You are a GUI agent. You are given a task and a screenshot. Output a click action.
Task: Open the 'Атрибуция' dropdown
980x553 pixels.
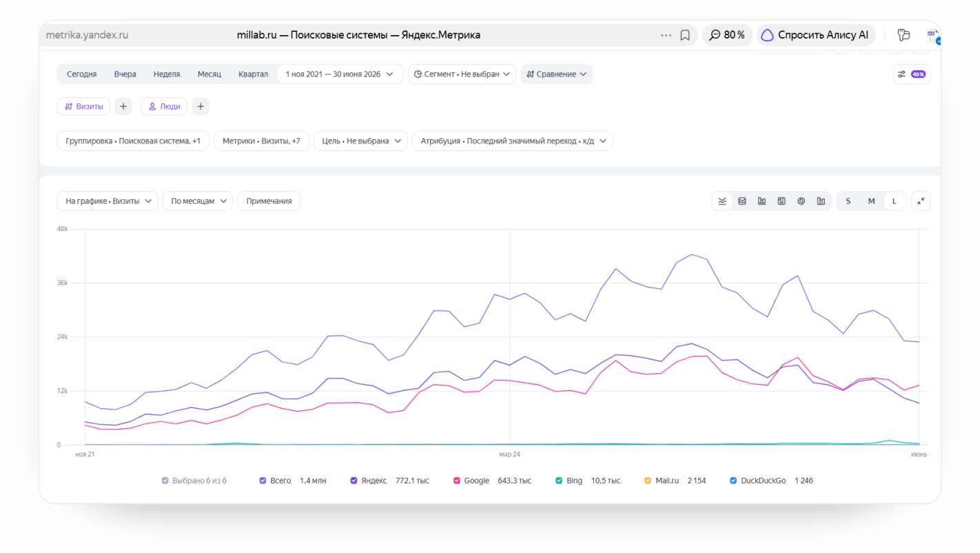point(512,141)
